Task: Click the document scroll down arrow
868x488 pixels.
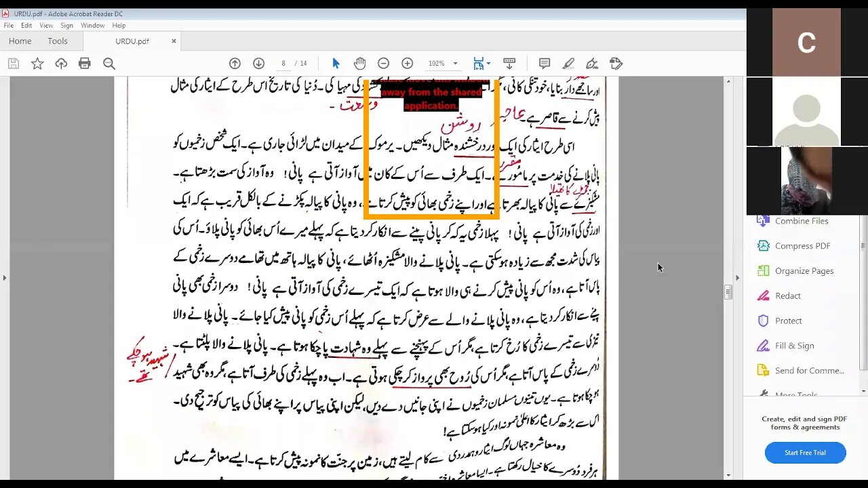Action: (728, 475)
